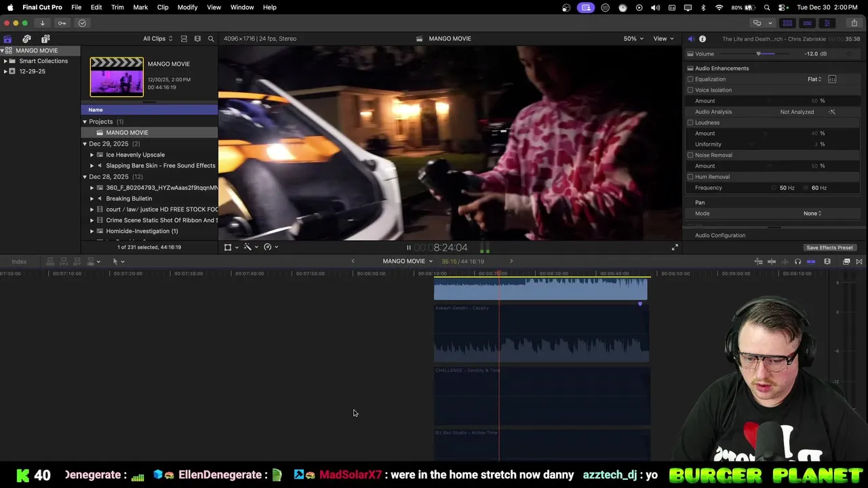
Task: Open the keyword editor key icon
Action: 62,23
